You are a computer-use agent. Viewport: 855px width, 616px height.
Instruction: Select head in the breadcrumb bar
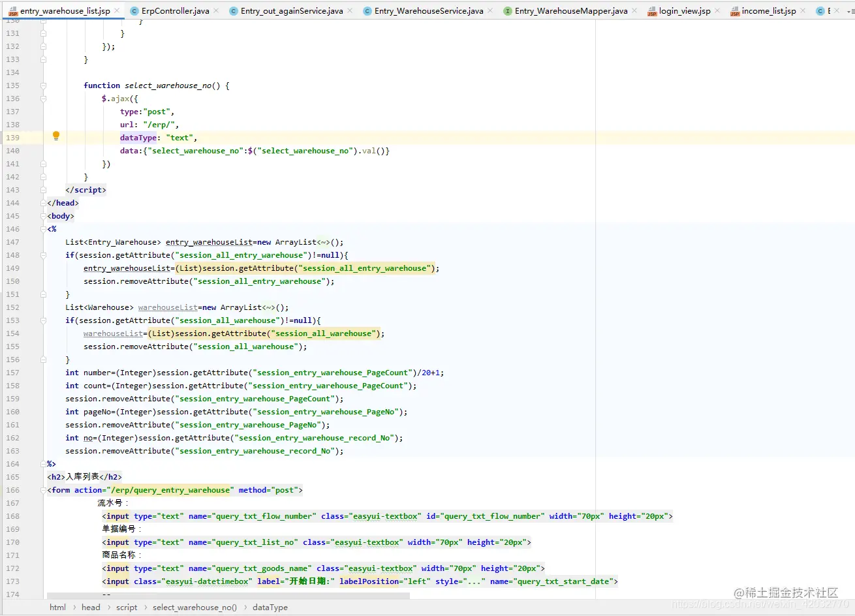coord(91,608)
